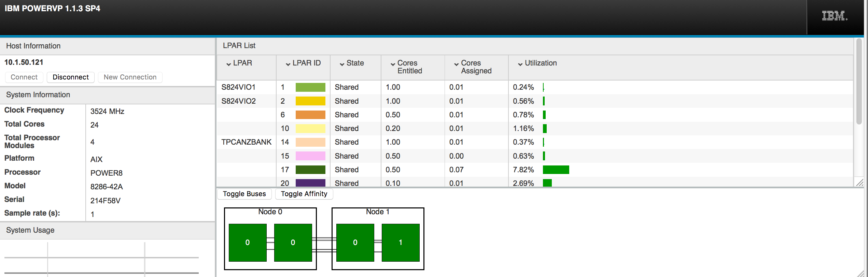Click the Total Cores value 24
Viewport: 868px width, 277px height.
94,125
